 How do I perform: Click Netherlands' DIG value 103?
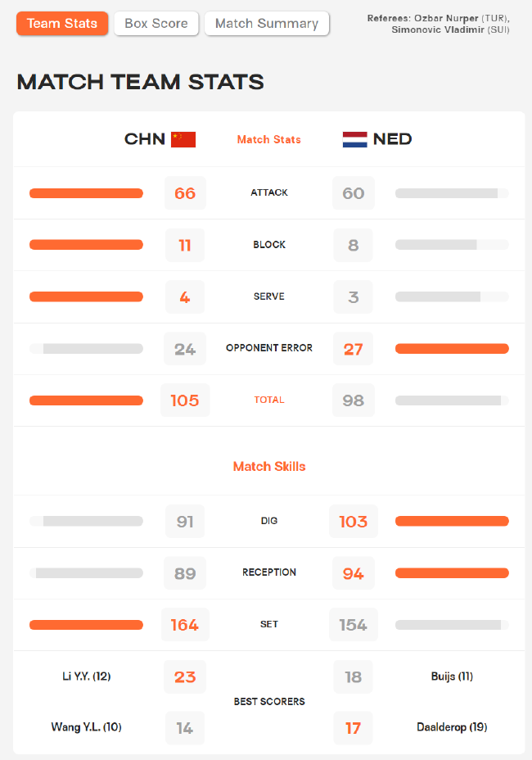point(354,522)
